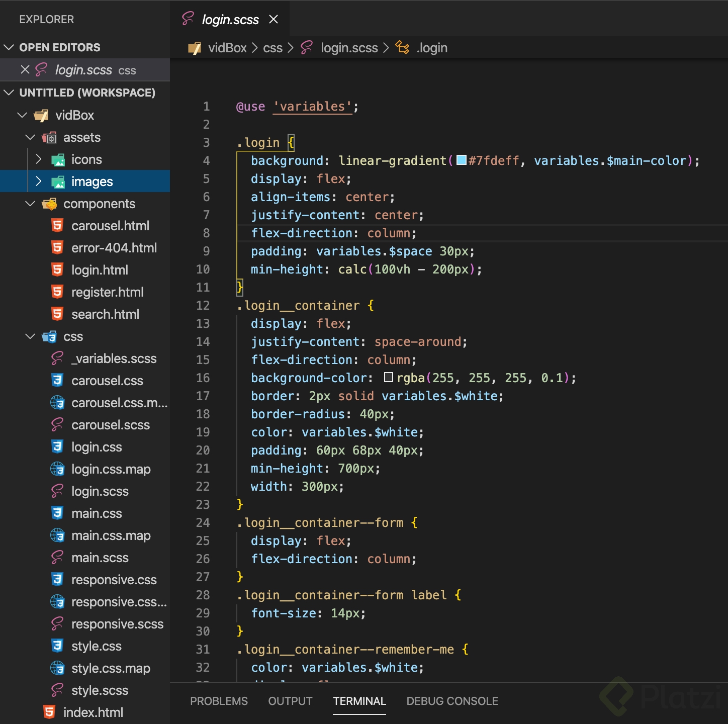
Task: Open login.scss in css folder
Action: click(x=100, y=491)
